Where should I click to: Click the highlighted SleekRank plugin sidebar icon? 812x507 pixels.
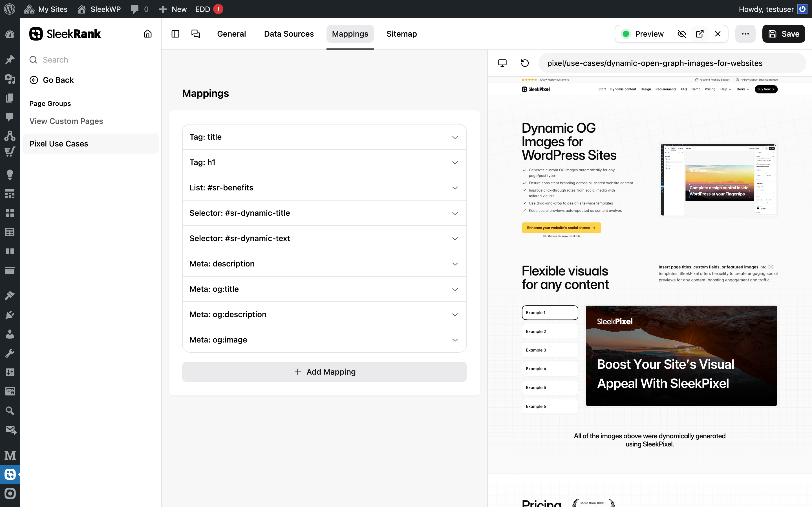[10, 474]
